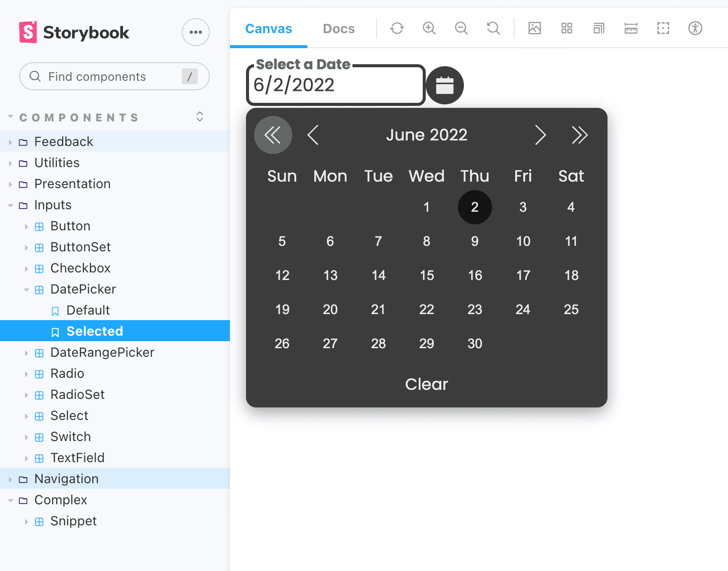Viewport: 728px width, 571px height.
Task: Switch to the Docs tab
Action: click(x=338, y=29)
